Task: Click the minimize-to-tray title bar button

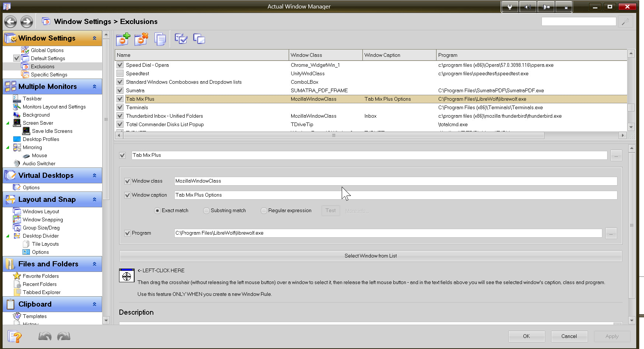Action: coord(564,7)
